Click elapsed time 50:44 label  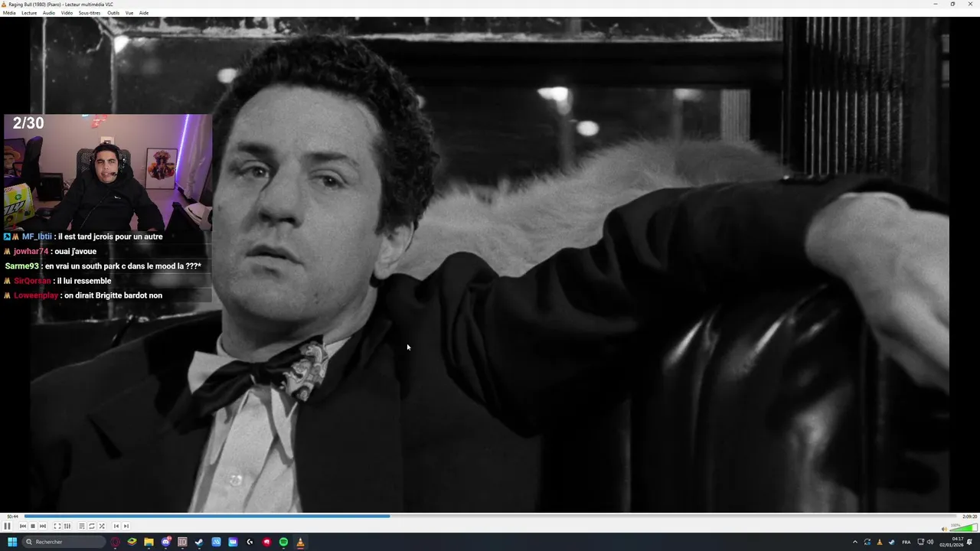click(12, 517)
